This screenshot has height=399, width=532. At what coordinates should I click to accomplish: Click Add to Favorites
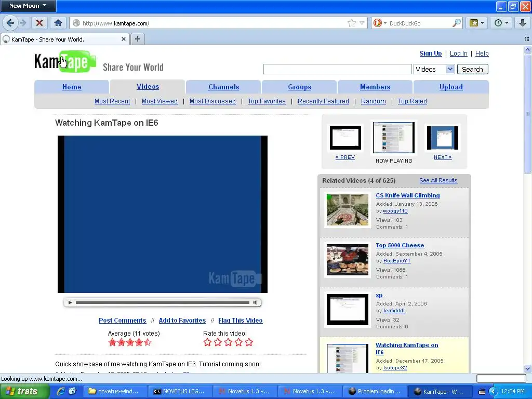pyautogui.click(x=182, y=320)
